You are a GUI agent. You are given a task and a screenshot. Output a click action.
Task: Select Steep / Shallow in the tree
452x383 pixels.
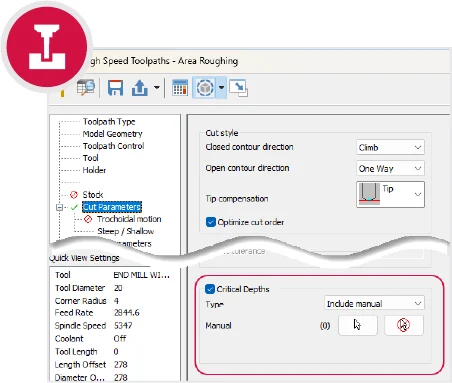point(126,231)
